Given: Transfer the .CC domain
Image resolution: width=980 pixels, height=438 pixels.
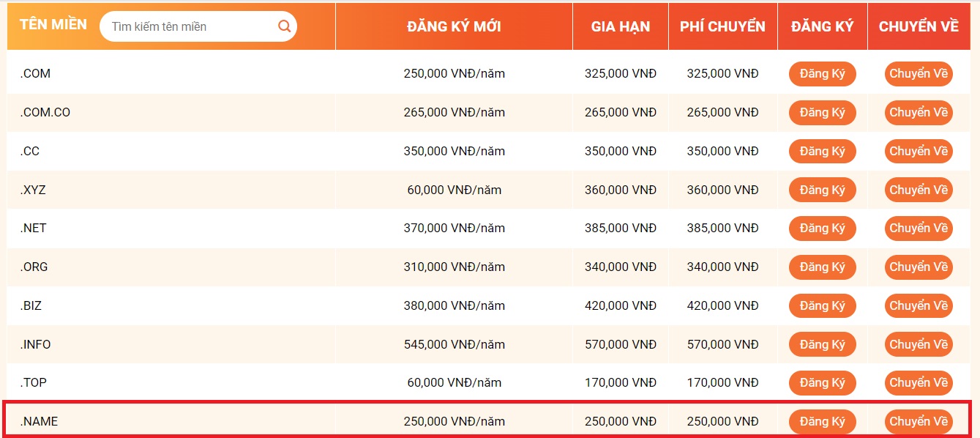Looking at the screenshot, I should (x=919, y=152).
